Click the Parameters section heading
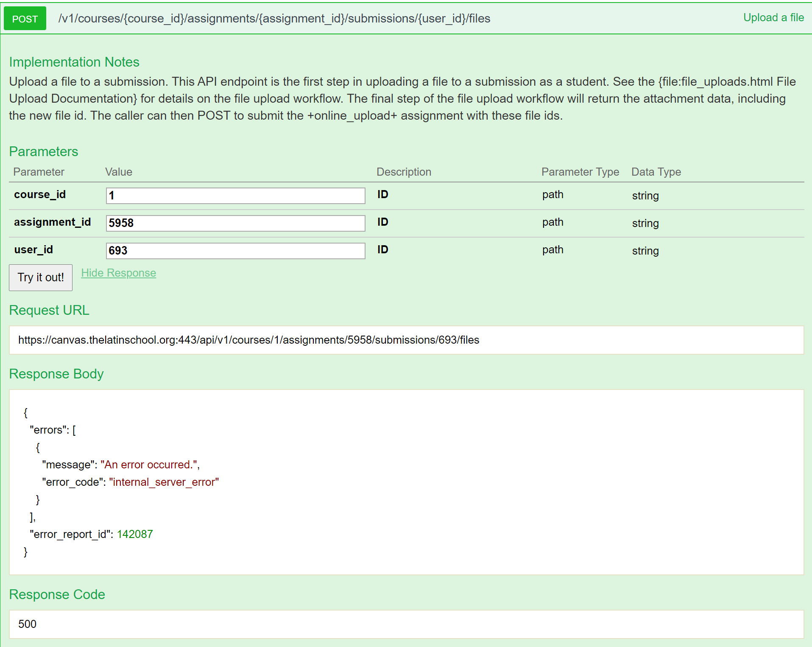This screenshot has height=647, width=812. click(43, 151)
